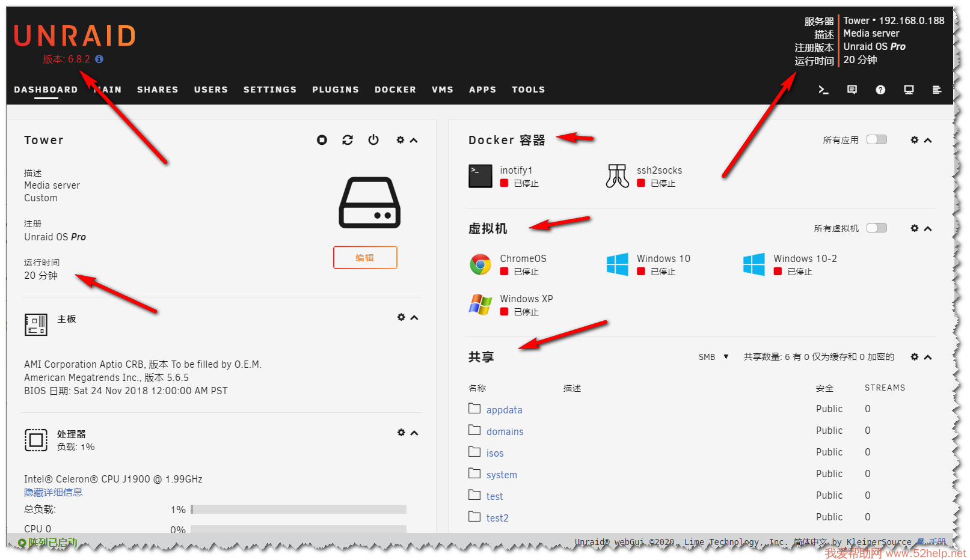Click the version info icon beside 6.8.2
This screenshot has height=560, width=970.
pyautogui.click(x=99, y=59)
